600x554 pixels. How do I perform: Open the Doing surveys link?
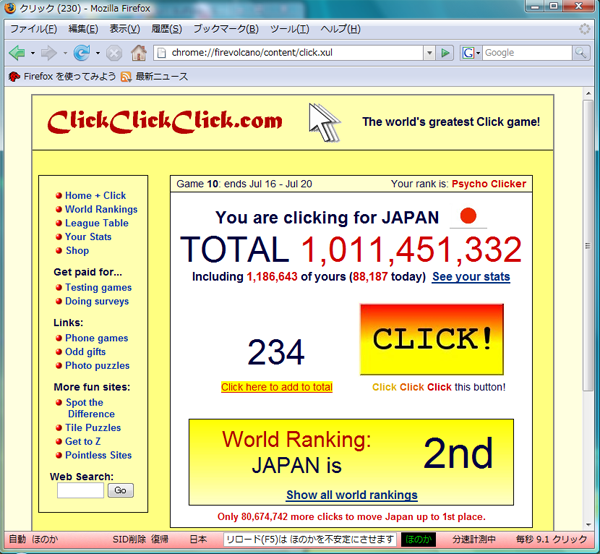point(97,301)
